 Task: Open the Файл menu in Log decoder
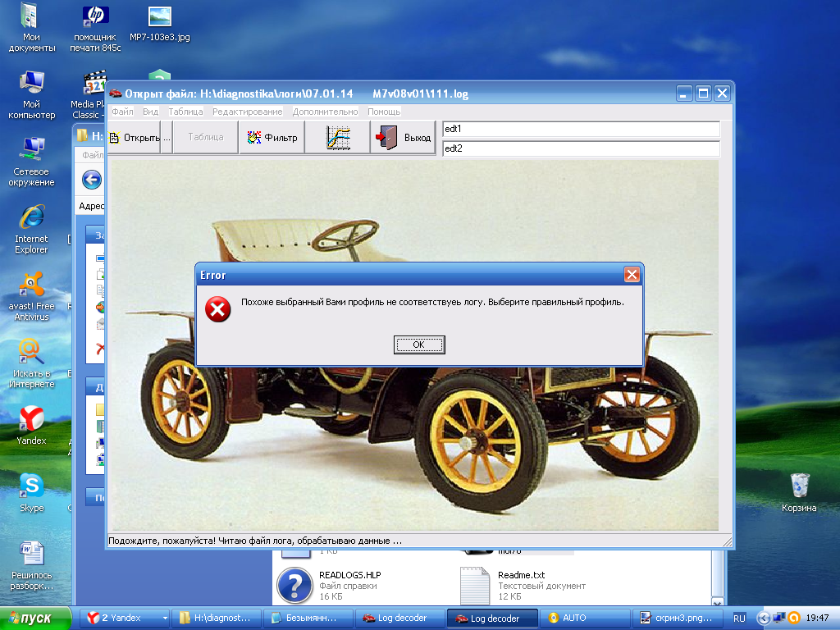click(122, 112)
